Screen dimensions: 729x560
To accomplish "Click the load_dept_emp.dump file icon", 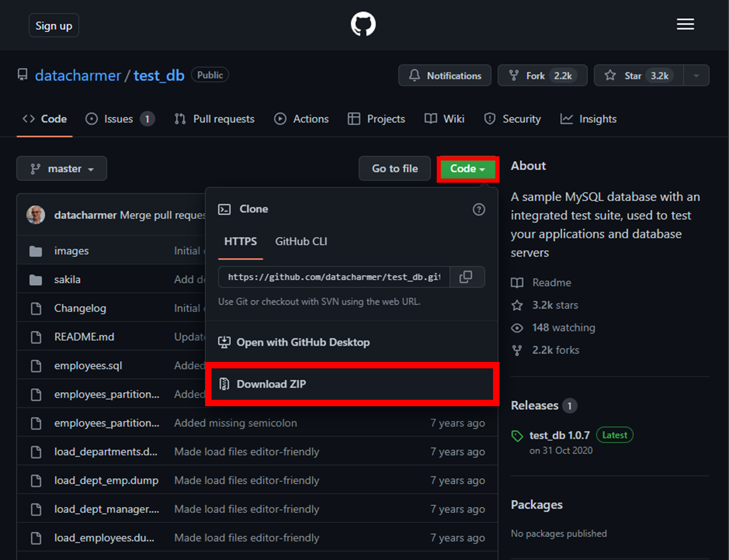I will tap(36, 480).
